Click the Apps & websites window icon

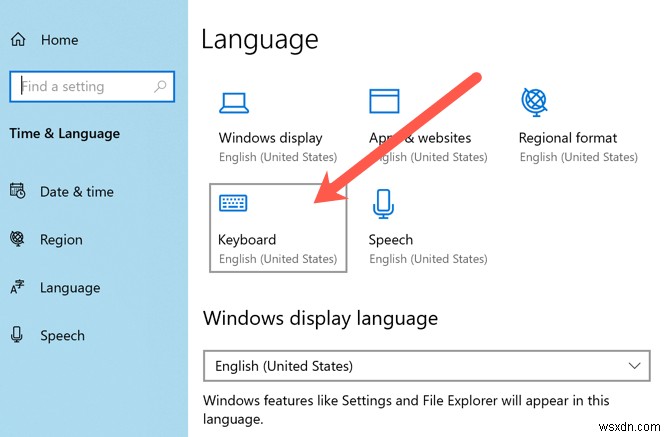[384, 101]
